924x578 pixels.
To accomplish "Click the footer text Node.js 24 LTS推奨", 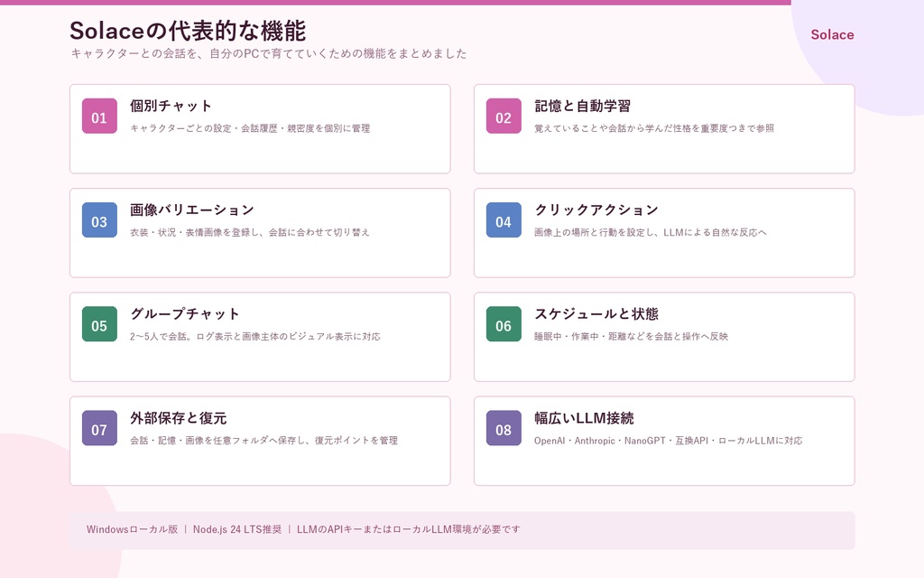I will [237, 529].
